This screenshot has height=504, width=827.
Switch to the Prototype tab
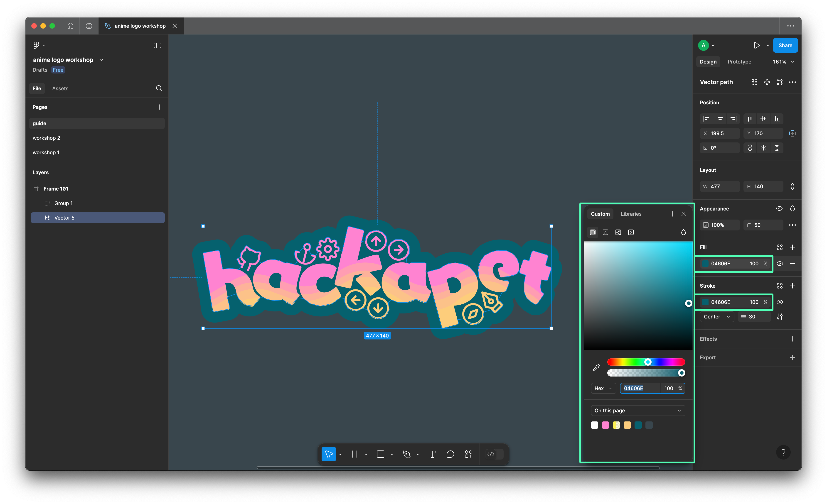[x=739, y=62]
